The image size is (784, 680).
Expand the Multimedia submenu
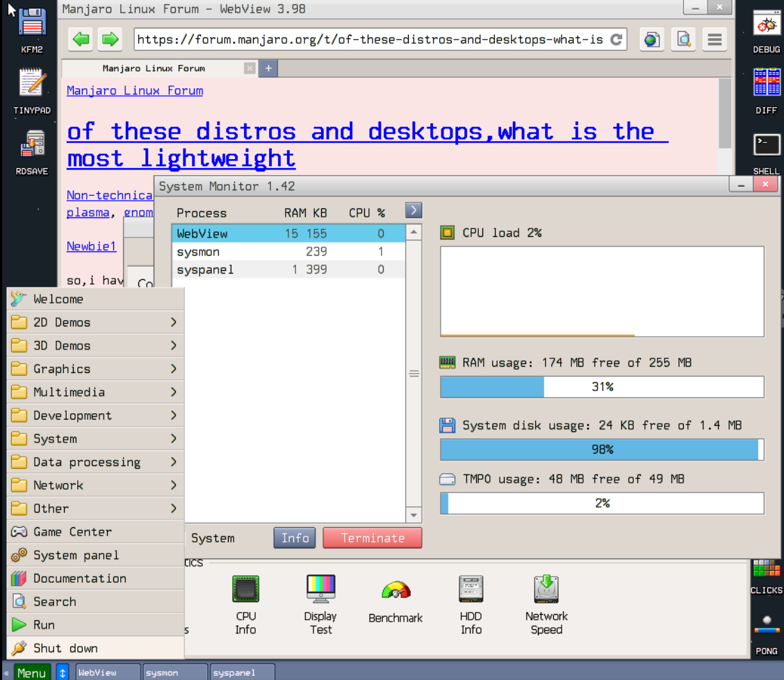(95, 392)
